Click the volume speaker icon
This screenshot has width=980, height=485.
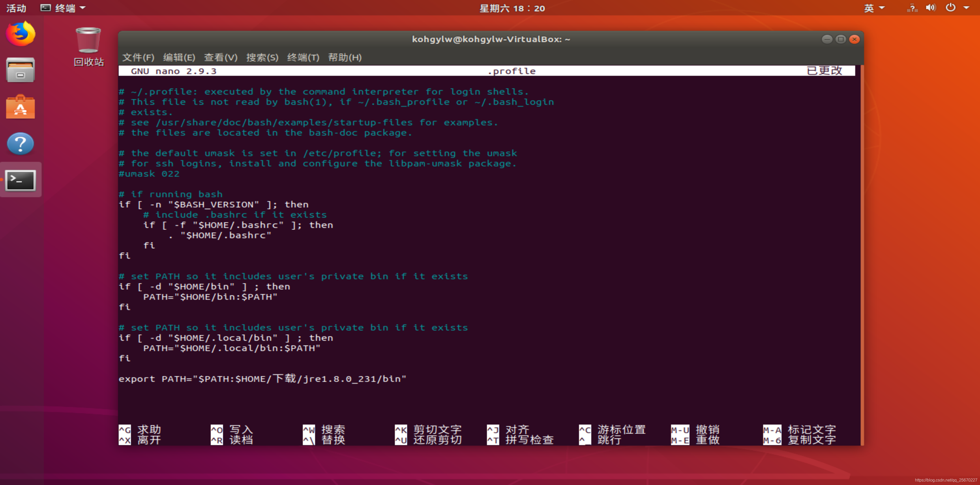pos(931,8)
